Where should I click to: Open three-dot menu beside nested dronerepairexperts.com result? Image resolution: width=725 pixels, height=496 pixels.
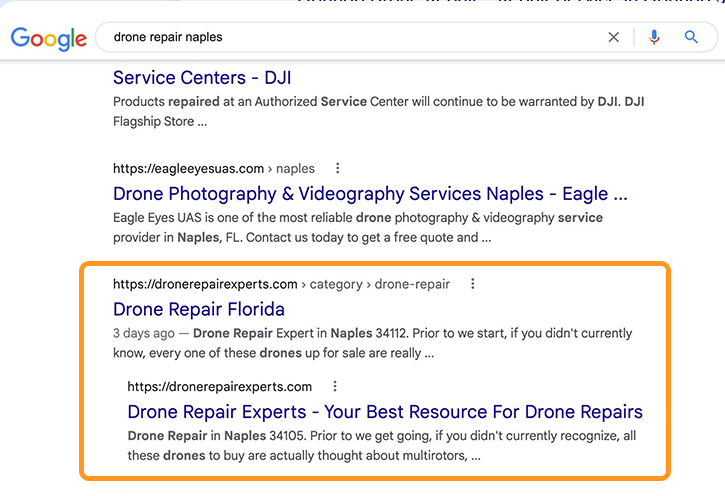pyautogui.click(x=335, y=386)
